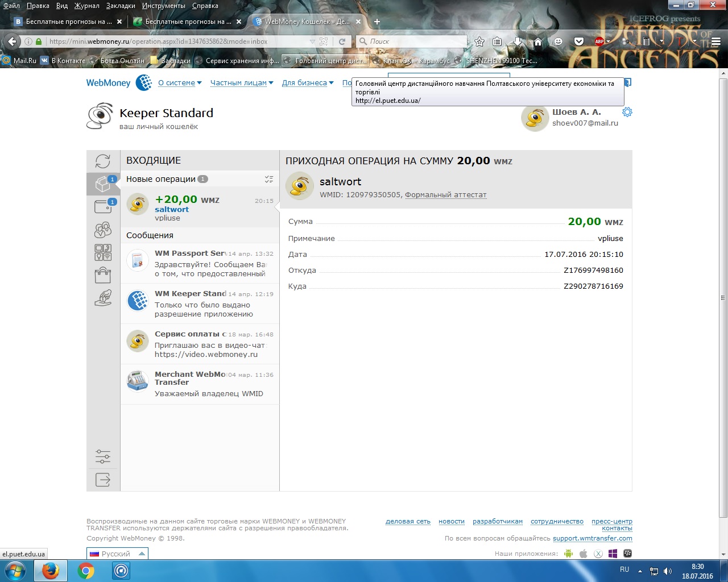Click the Adblock Plus ABP icon
The height and width of the screenshot is (582, 728).
pyautogui.click(x=599, y=41)
